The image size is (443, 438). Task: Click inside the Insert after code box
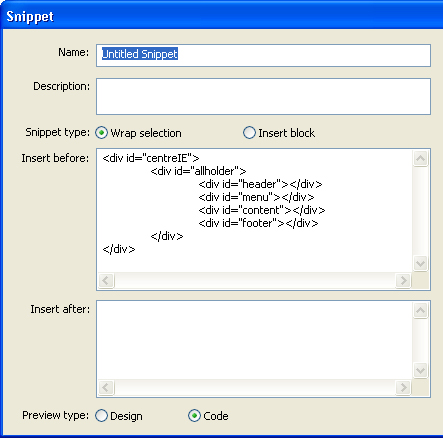click(255, 340)
